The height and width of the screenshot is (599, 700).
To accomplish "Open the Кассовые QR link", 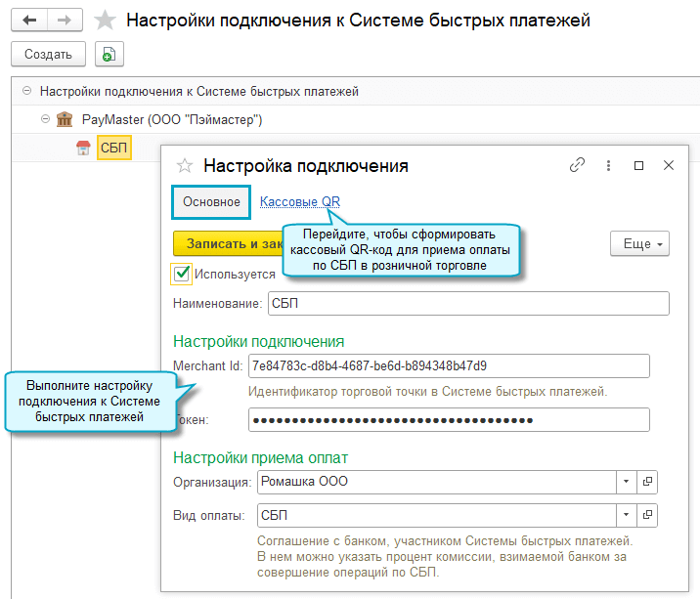I will point(300,201).
